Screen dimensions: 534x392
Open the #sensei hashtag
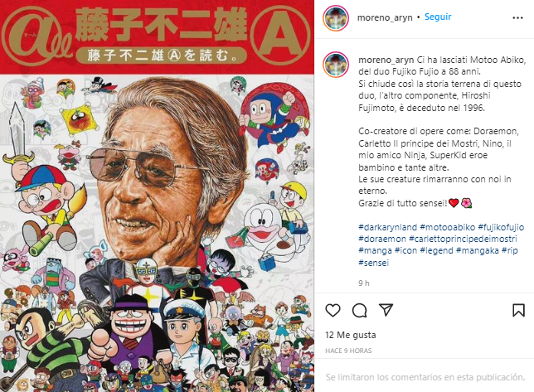tap(373, 263)
